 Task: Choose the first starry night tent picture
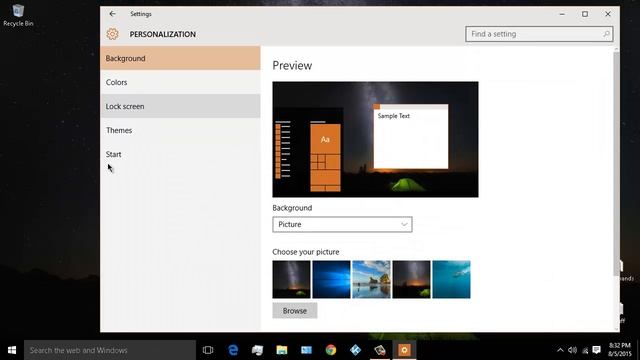(291, 280)
